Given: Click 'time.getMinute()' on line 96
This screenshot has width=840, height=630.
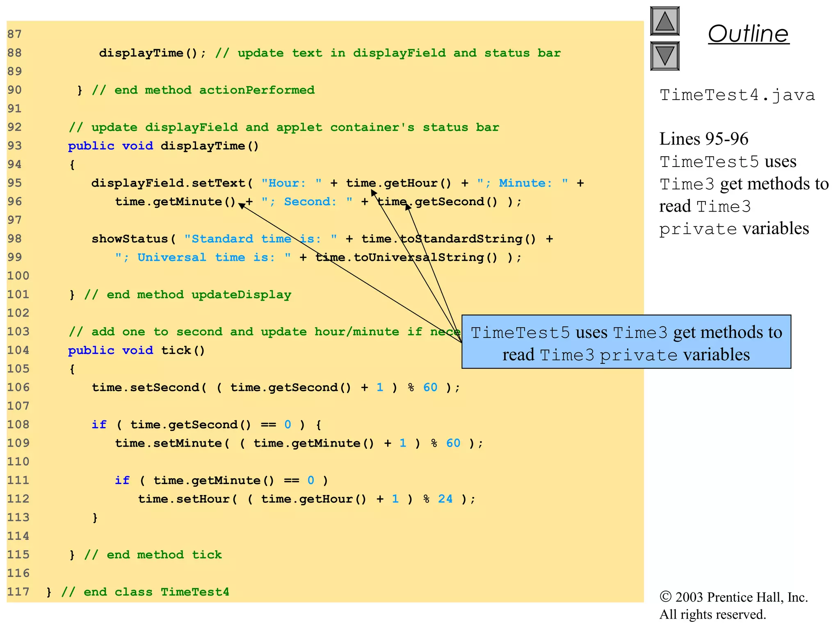Looking at the screenshot, I should point(175,202).
